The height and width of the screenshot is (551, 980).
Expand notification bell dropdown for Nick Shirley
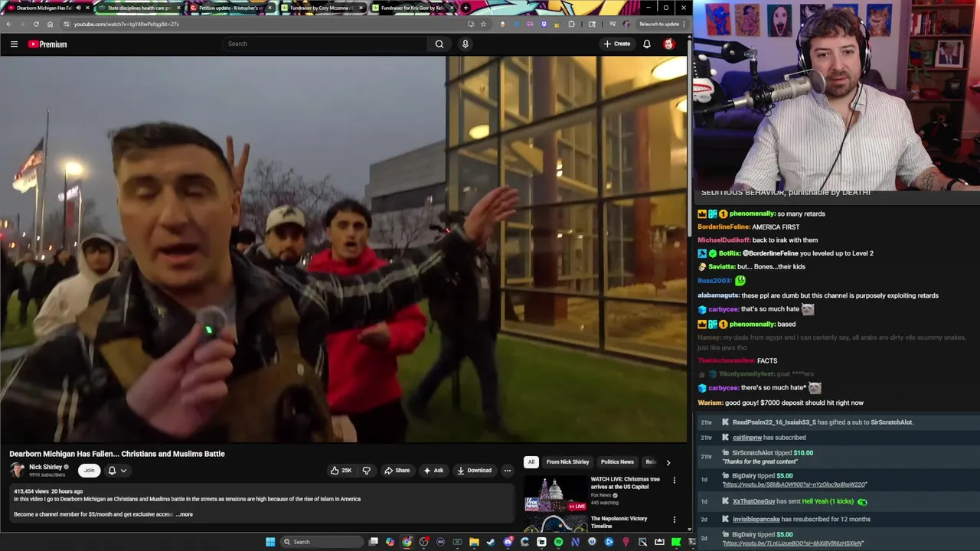[x=116, y=471]
